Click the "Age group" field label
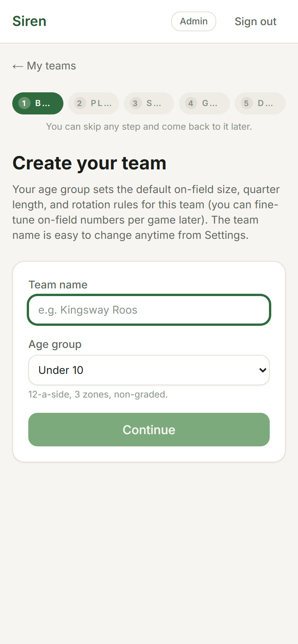The width and height of the screenshot is (298, 644). pyautogui.click(x=55, y=344)
